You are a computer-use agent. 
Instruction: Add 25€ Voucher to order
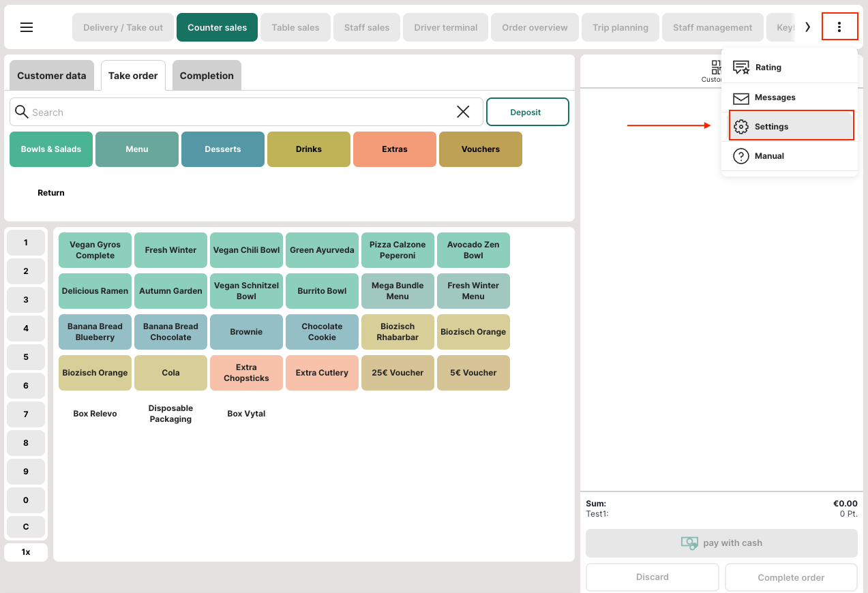pyautogui.click(x=398, y=373)
